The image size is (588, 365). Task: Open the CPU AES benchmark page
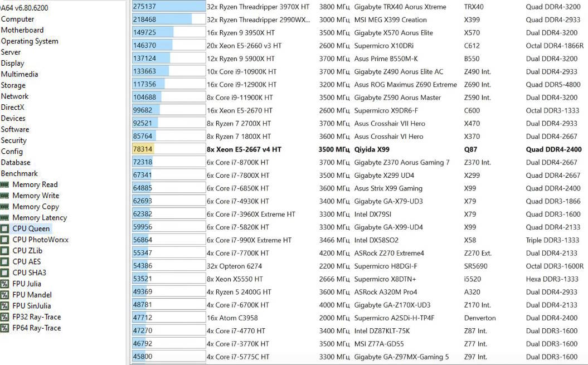point(26,262)
